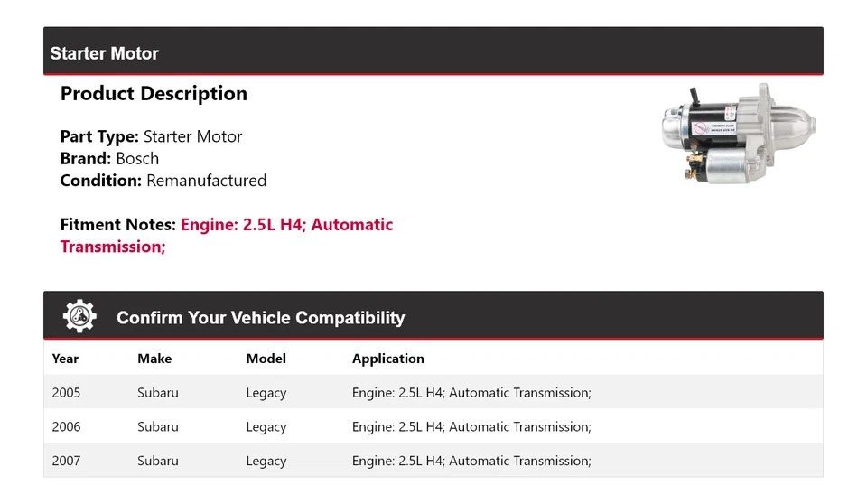This screenshot has height=504, width=867.
Task: Click the gear compatibility icon
Action: (79, 316)
